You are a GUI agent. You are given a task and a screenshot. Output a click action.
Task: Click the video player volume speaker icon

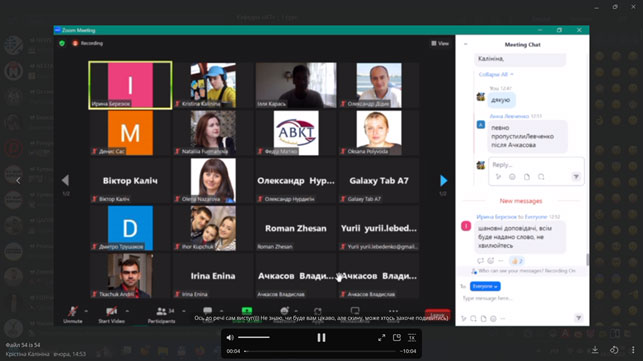point(230,338)
